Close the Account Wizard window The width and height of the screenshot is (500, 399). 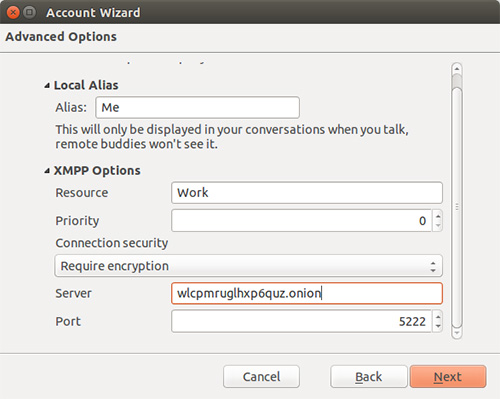pyautogui.click(x=13, y=13)
